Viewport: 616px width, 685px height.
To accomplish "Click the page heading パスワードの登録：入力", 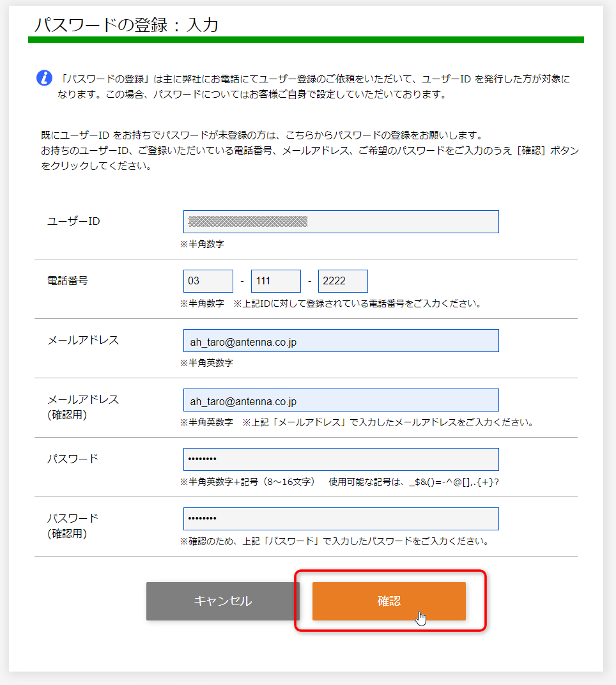I will coord(128,25).
